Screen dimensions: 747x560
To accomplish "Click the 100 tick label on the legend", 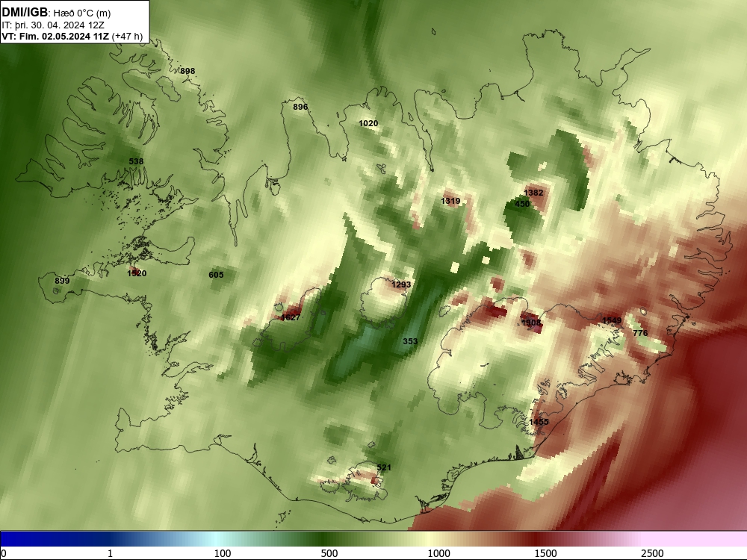I will tap(223, 553).
